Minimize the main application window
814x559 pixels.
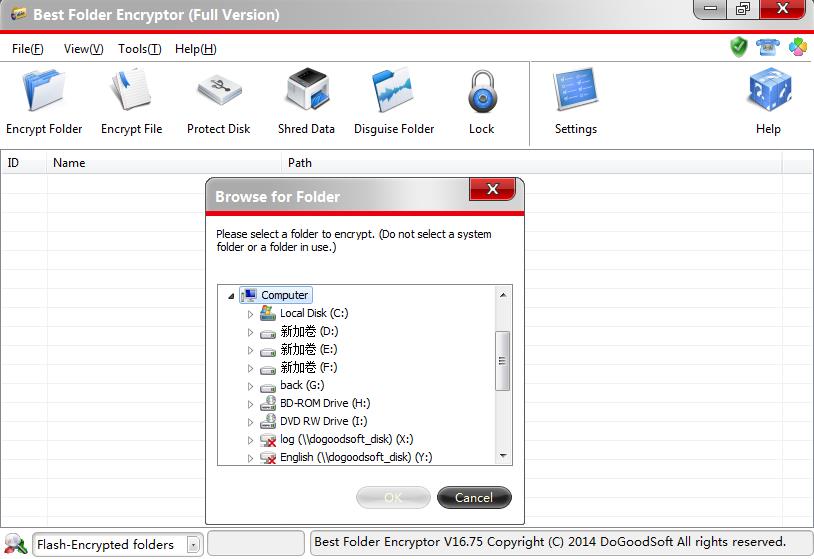(x=710, y=9)
